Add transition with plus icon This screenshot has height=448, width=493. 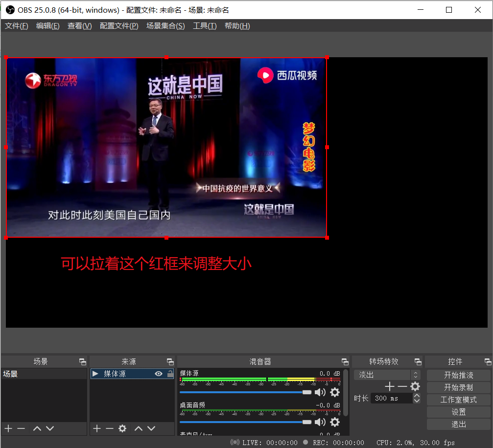point(390,386)
